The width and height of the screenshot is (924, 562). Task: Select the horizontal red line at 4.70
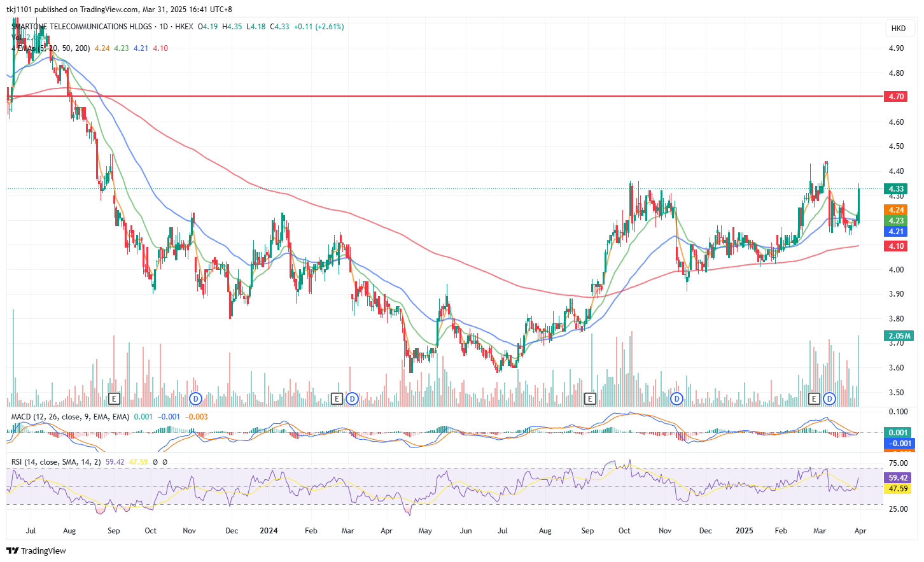445,96
